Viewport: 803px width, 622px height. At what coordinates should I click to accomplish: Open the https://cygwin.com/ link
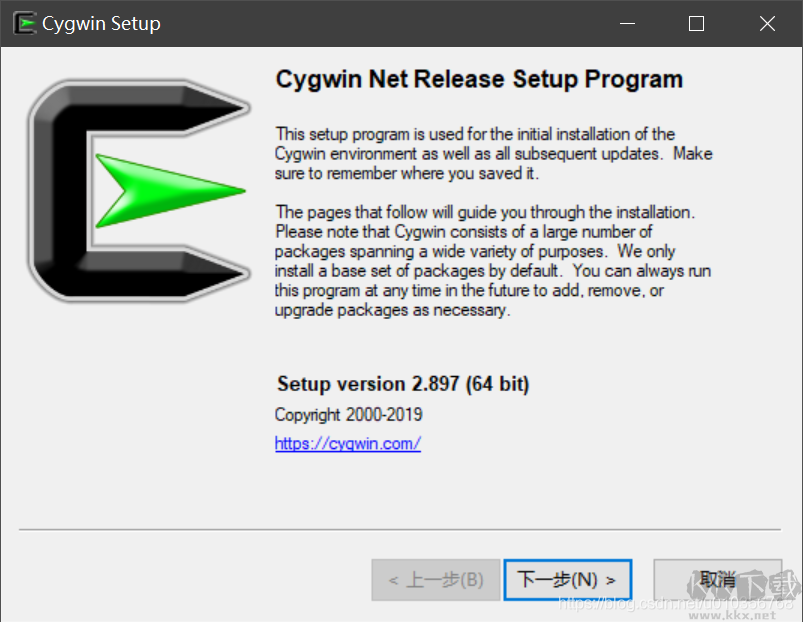[x=347, y=444]
